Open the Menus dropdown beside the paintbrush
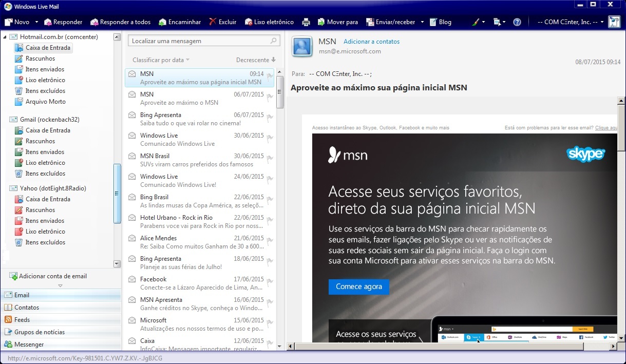Image resolution: width=626 pixels, height=364 pixels. [499, 22]
